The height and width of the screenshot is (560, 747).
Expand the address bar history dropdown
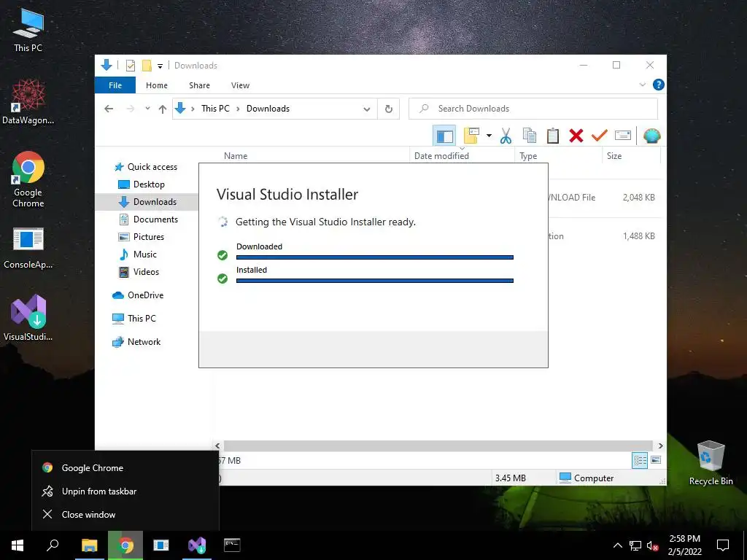click(x=367, y=109)
